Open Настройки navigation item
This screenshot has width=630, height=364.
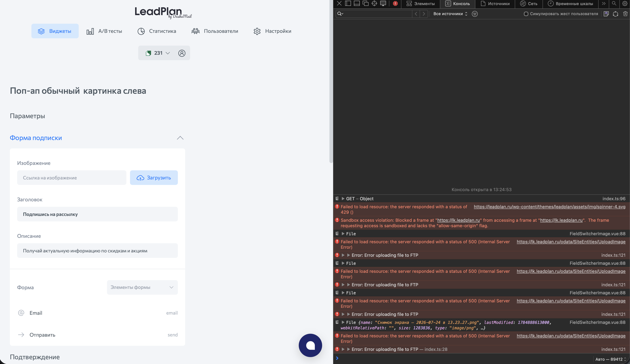coord(272,31)
